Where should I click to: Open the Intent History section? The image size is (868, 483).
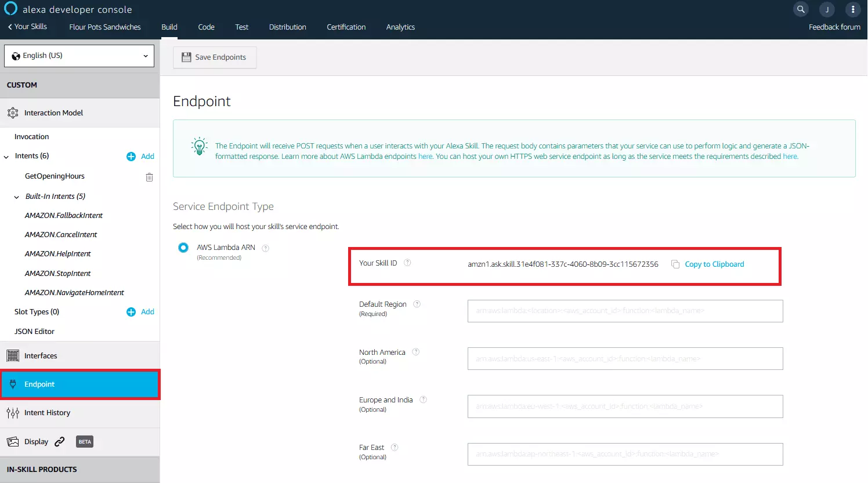click(79, 413)
